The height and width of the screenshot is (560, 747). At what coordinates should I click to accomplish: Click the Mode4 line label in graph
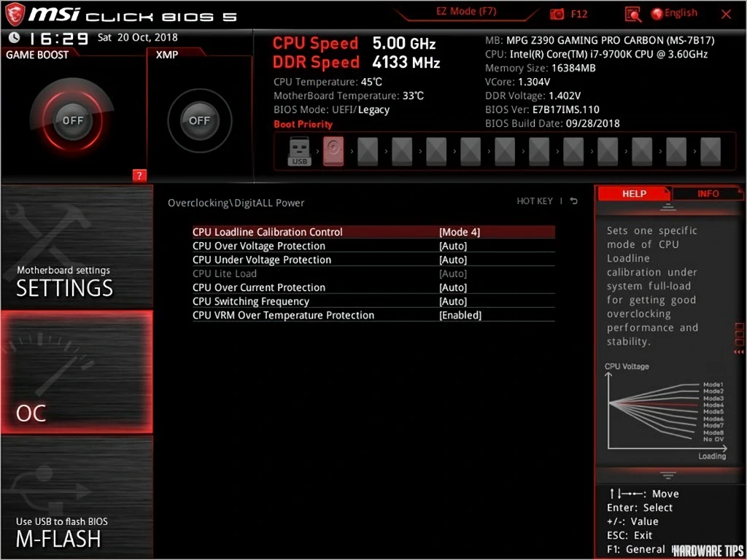tap(713, 405)
